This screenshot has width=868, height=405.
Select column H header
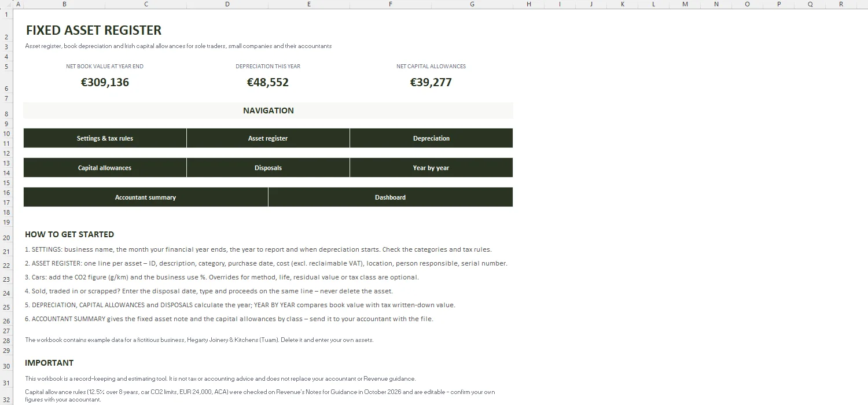click(x=529, y=4)
